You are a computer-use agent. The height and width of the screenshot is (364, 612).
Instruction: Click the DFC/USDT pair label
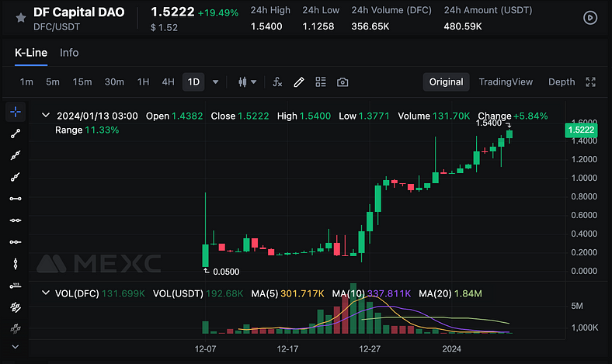[57, 27]
